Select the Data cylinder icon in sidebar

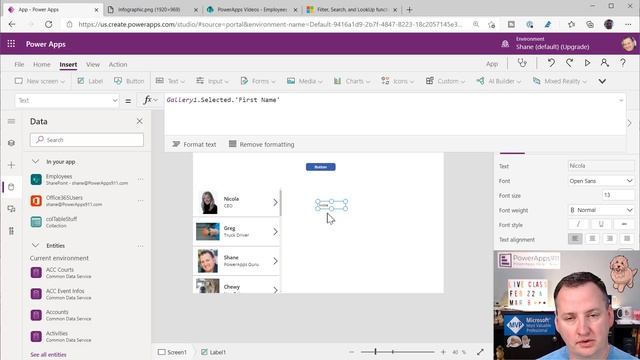pos(11,187)
